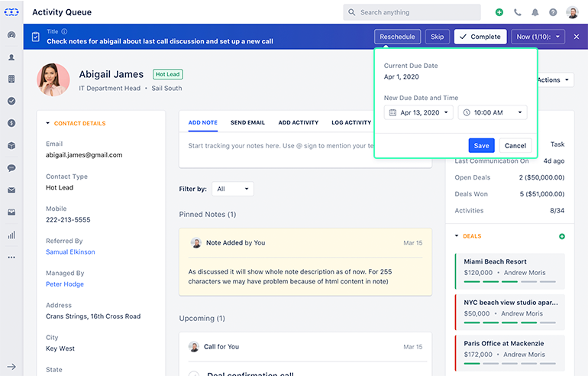Open the Apr 13, 2020 date dropdown

419,112
